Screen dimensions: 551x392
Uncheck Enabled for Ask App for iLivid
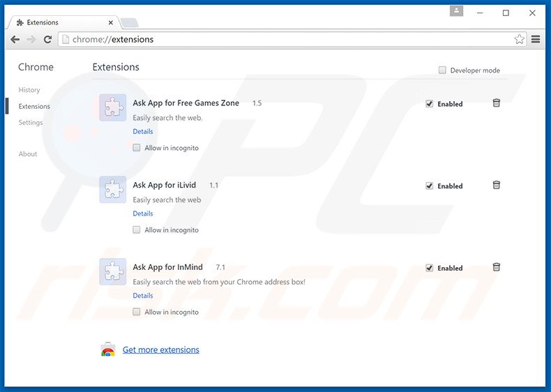pos(429,186)
